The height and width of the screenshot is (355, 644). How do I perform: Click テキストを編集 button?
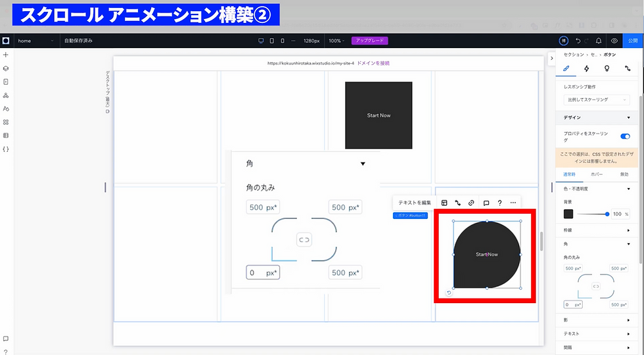415,202
